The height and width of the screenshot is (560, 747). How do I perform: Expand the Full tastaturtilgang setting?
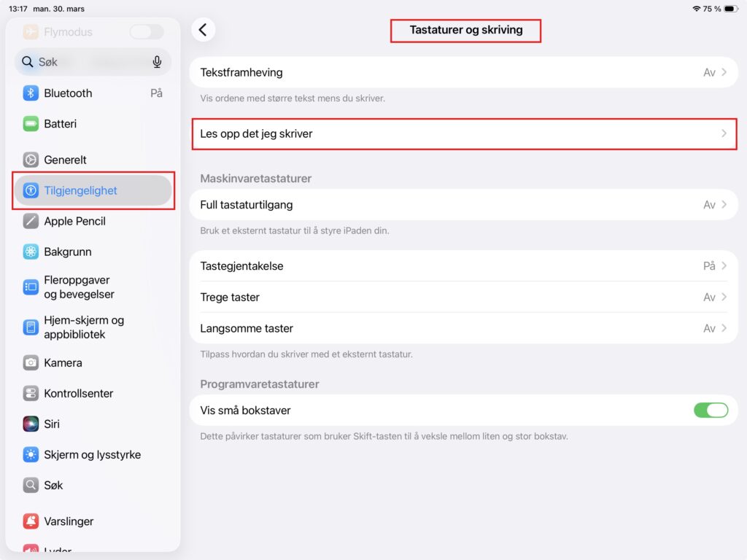point(463,205)
